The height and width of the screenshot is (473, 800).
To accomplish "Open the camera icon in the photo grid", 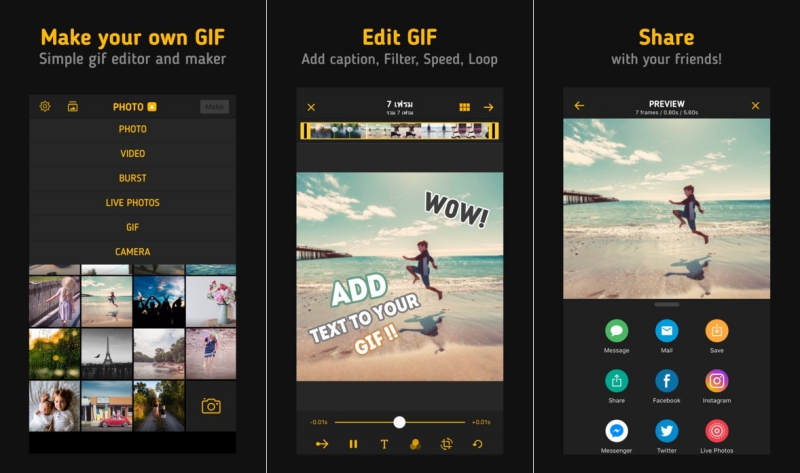I will pos(211,405).
